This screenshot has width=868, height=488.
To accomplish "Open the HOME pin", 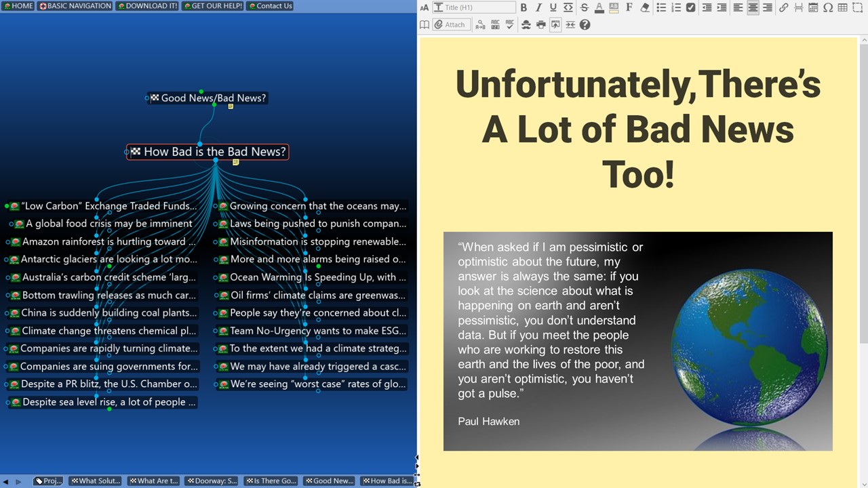I will (18, 6).
